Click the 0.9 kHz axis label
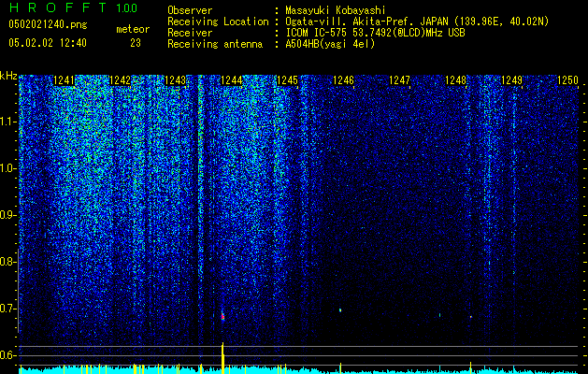This screenshot has width=588, height=374. (7, 215)
